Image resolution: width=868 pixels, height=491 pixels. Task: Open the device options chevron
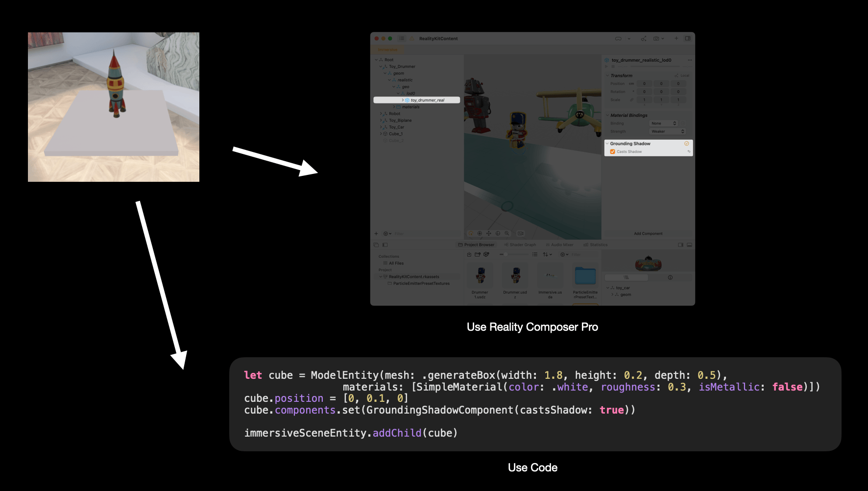629,38
